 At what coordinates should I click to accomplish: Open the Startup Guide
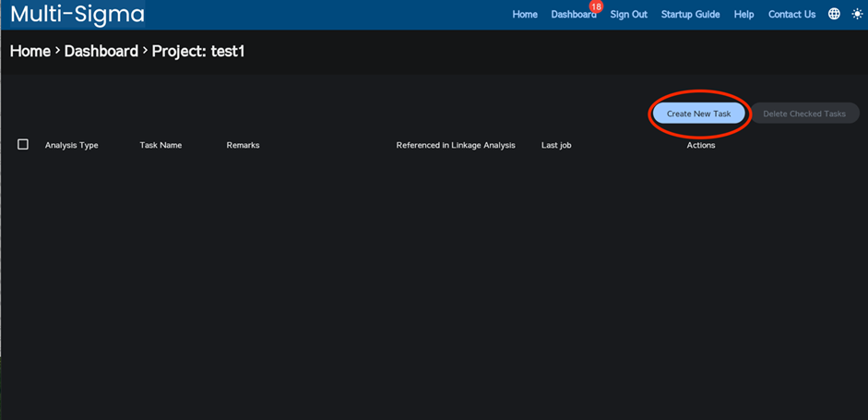[691, 15]
